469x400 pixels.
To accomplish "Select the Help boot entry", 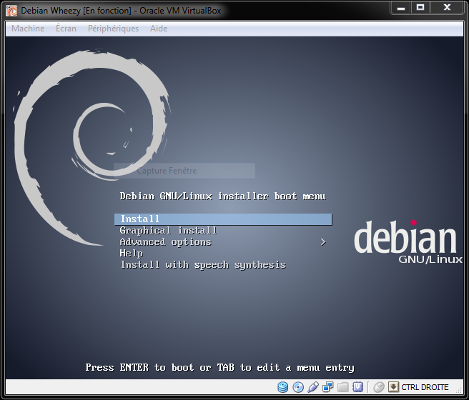I will (131, 253).
